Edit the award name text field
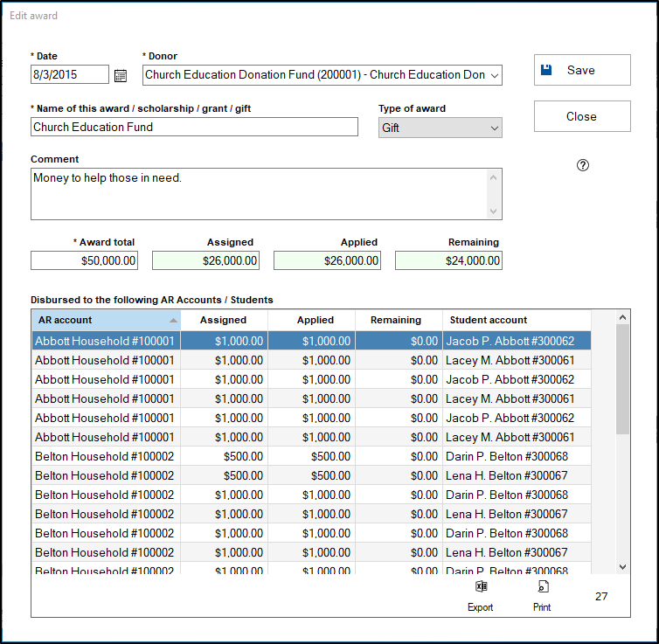659x644 pixels. [194, 128]
